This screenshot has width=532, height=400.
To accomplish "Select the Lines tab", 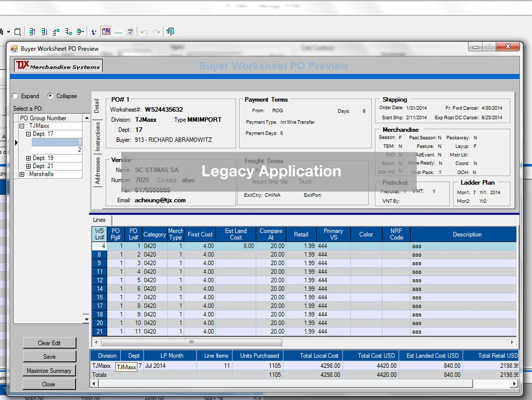I will 100,220.
